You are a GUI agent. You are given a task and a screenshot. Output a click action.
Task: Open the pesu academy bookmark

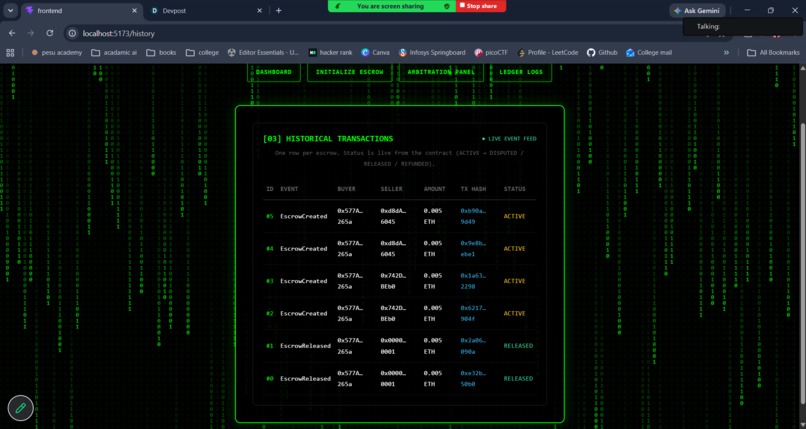[x=57, y=52]
